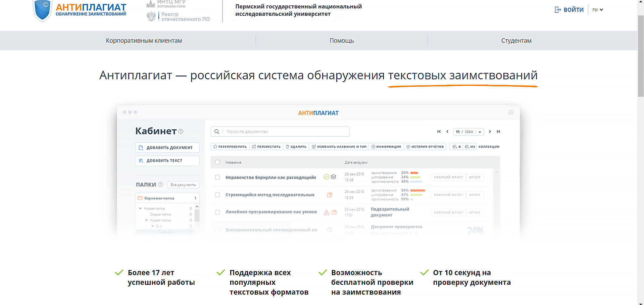Check the Неравенство Бернулли row checkbox
This screenshot has height=305, width=644.
pyautogui.click(x=217, y=177)
